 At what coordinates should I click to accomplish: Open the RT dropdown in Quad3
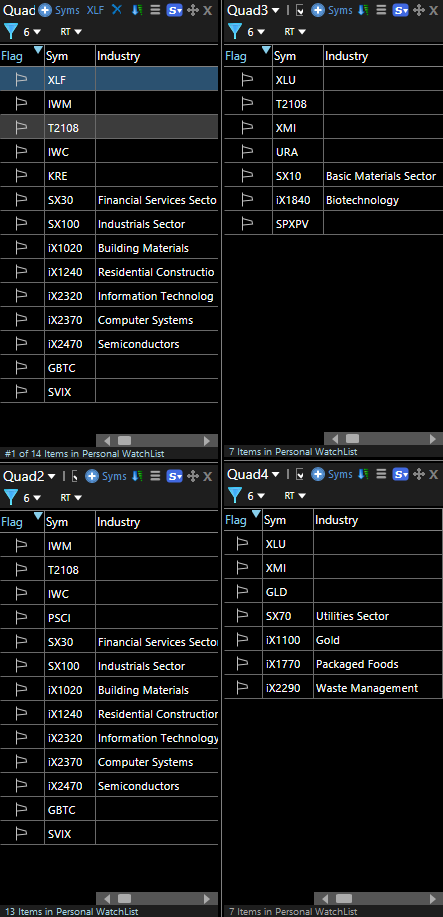pos(296,32)
